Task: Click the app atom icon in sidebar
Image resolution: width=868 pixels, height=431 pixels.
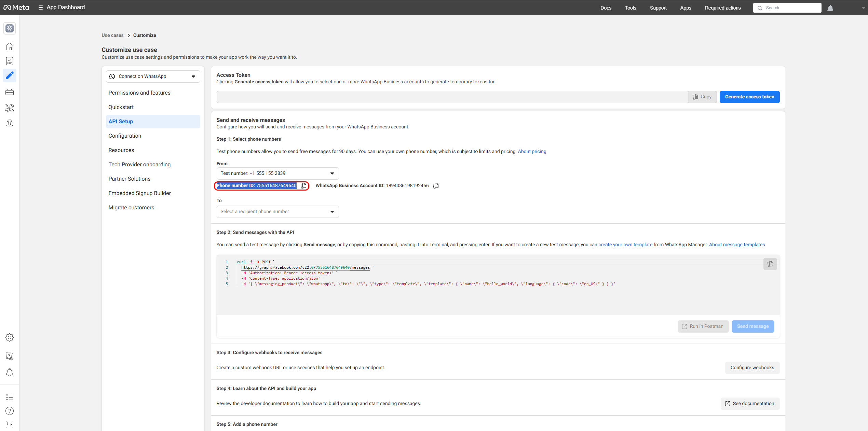Action: [x=10, y=28]
